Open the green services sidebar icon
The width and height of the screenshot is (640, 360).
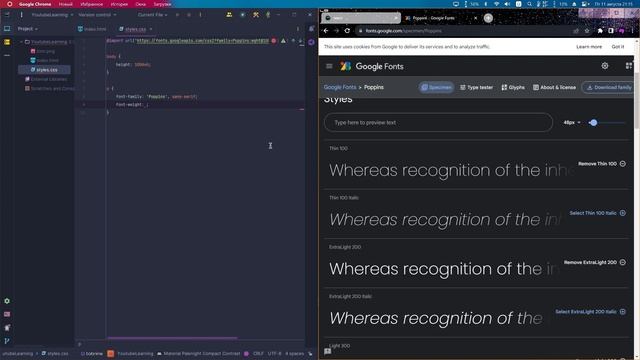click(7, 301)
